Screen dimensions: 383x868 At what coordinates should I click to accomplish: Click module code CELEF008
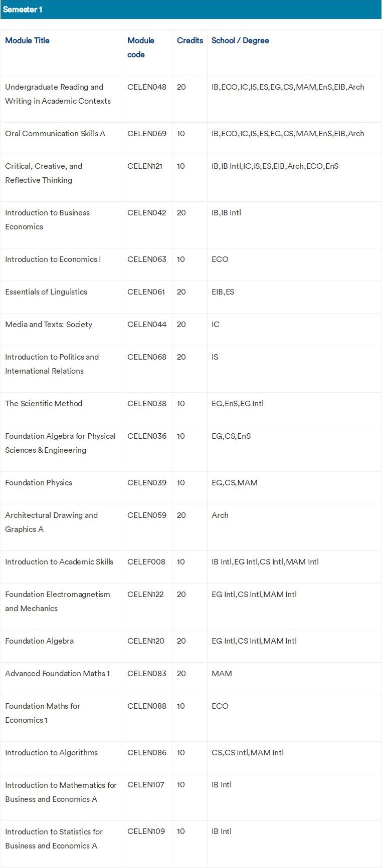(x=146, y=562)
